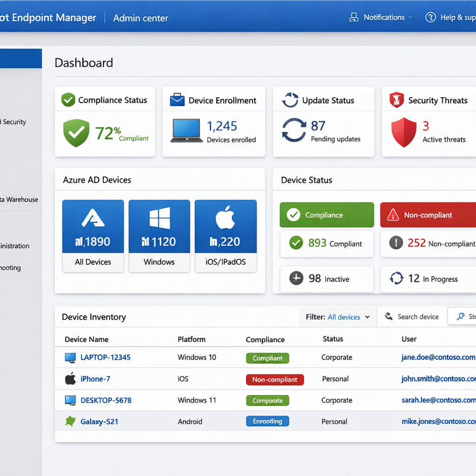Select the highlighted blue sidebar item
This screenshot has height=476, width=476.
(21, 59)
